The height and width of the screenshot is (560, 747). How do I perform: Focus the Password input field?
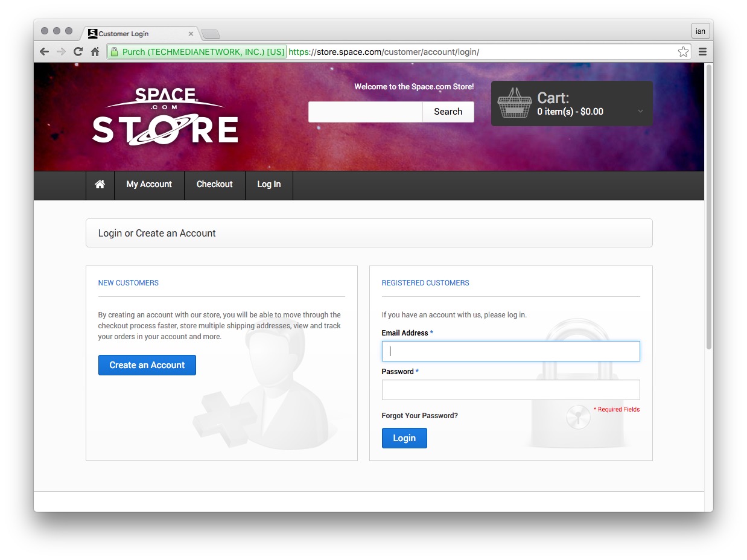[510, 390]
